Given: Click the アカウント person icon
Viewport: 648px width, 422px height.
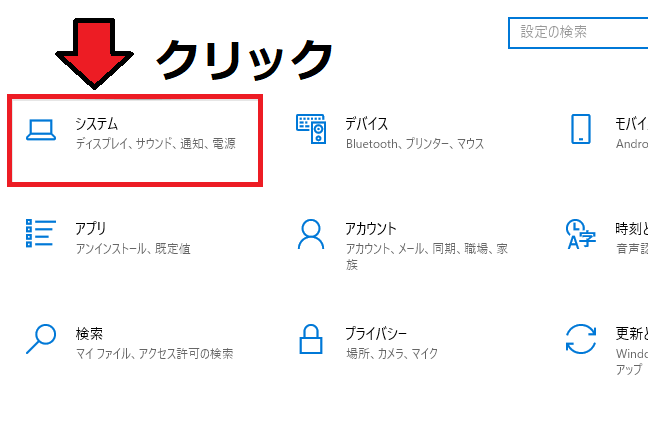Looking at the screenshot, I should click(311, 235).
